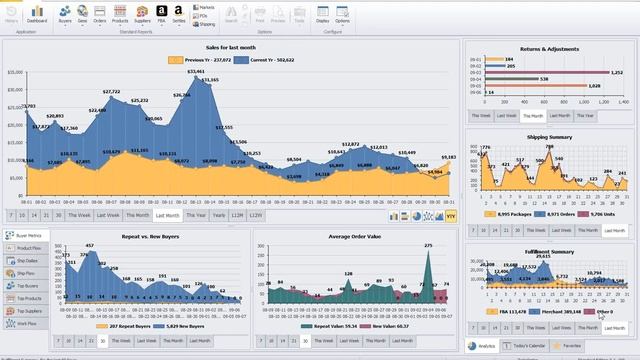
Task: Click the Print ribbon icon
Action: 260,15
